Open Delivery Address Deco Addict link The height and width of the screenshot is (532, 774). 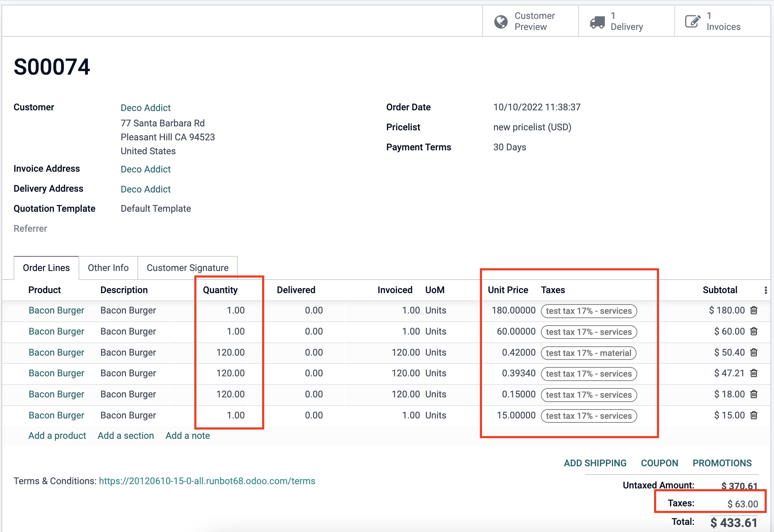pos(146,189)
